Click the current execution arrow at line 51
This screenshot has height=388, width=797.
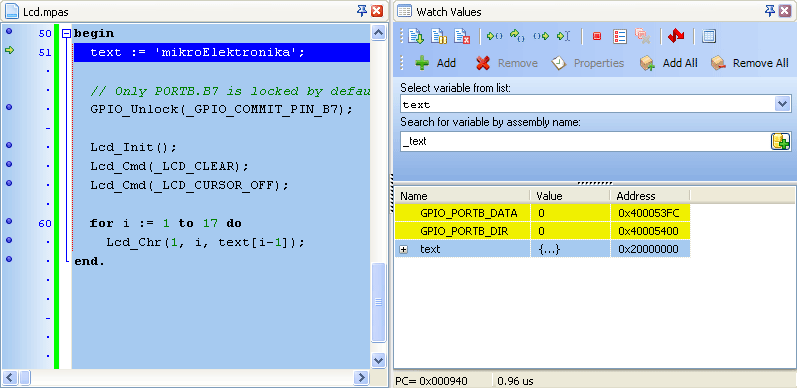9,50
